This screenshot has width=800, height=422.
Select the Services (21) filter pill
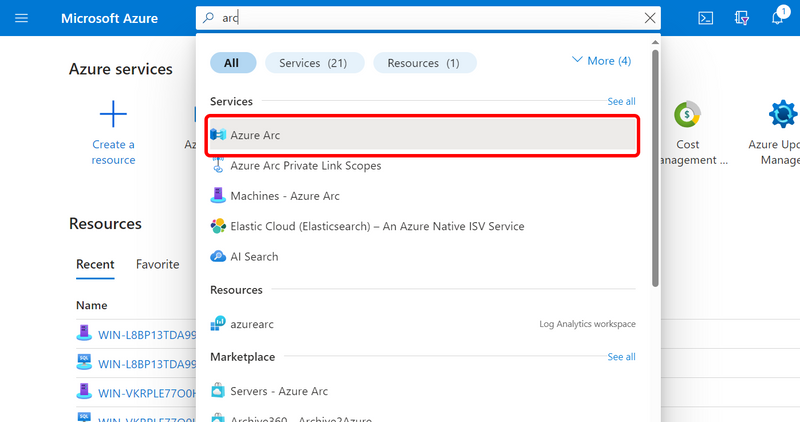point(314,63)
